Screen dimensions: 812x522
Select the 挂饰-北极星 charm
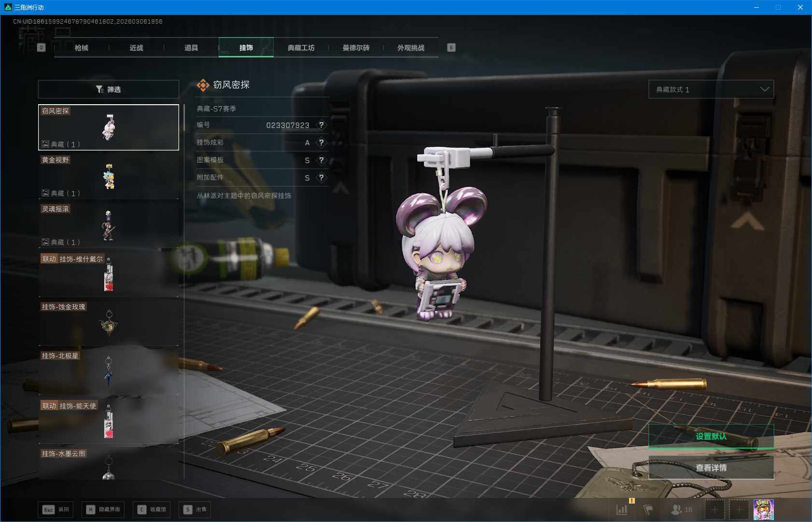[x=109, y=372]
